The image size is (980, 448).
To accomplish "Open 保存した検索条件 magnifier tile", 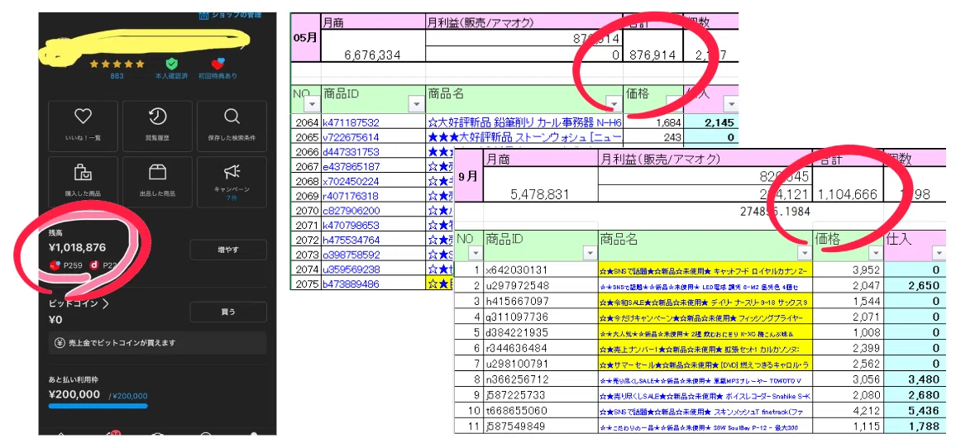I will coord(232,126).
